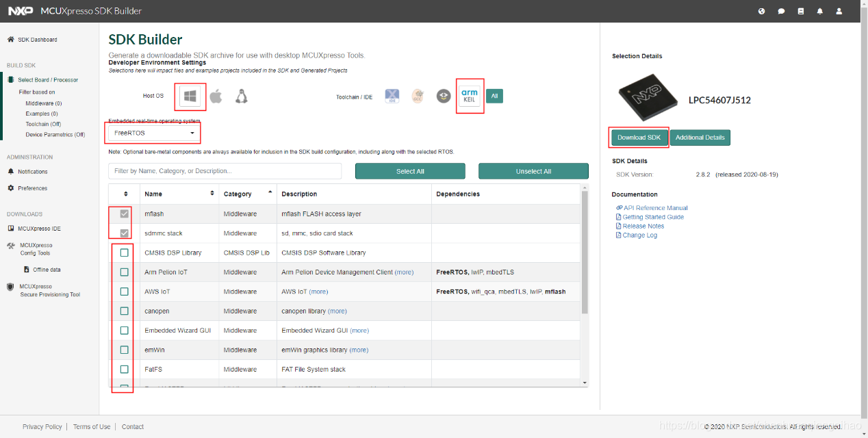Open the user account icon in header
Image resolution: width=868 pixels, height=438 pixels.
point(839,12)
